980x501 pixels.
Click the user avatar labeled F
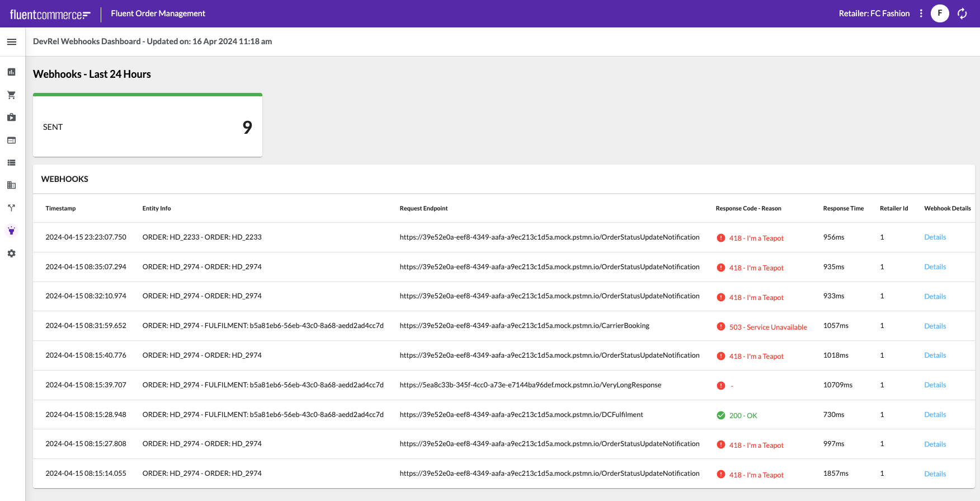click(x=940, y=13)
